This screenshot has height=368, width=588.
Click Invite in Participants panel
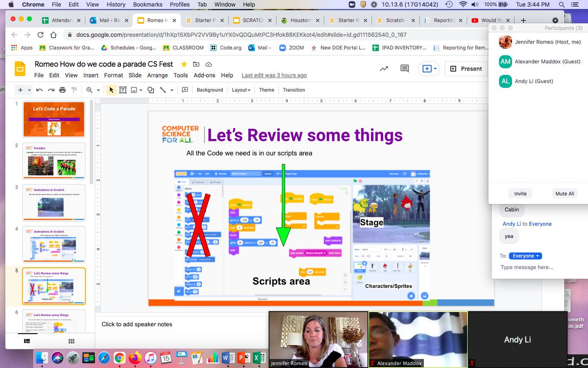click(x=520, y=193)
